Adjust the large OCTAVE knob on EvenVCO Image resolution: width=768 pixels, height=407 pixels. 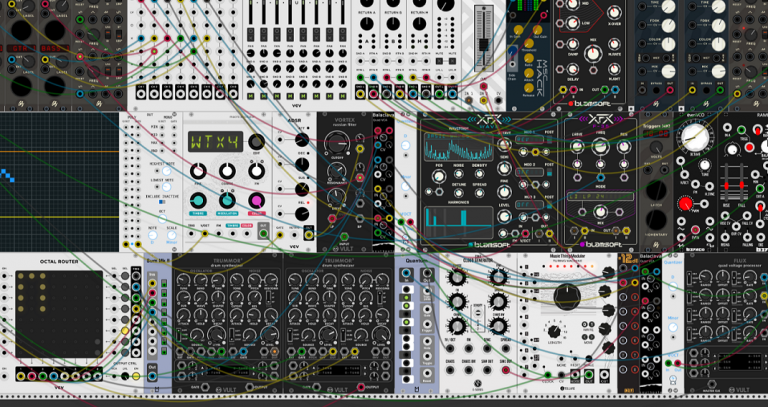click(x=695, y=138)
